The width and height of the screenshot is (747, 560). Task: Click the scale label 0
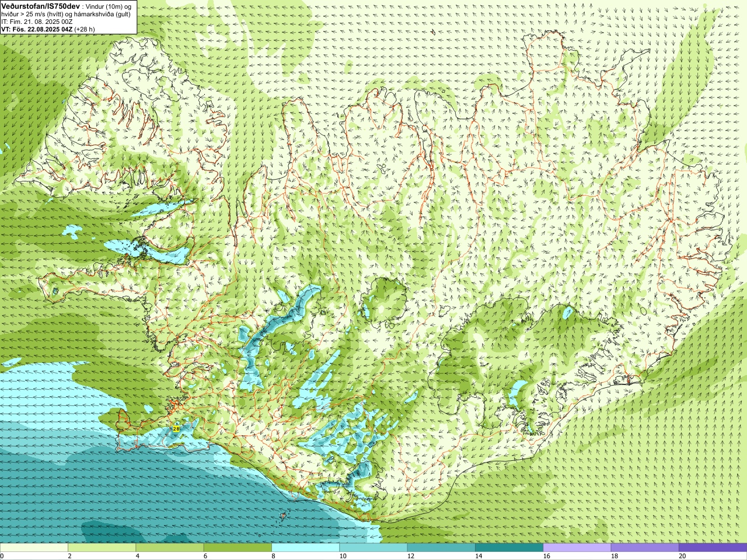click(x=2, y=556)
